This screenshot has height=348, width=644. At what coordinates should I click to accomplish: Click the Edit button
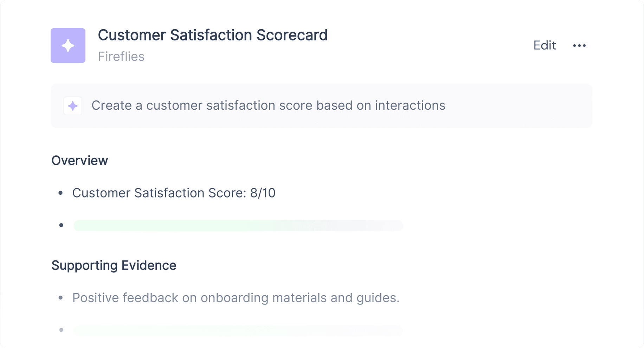coord(545,45)
